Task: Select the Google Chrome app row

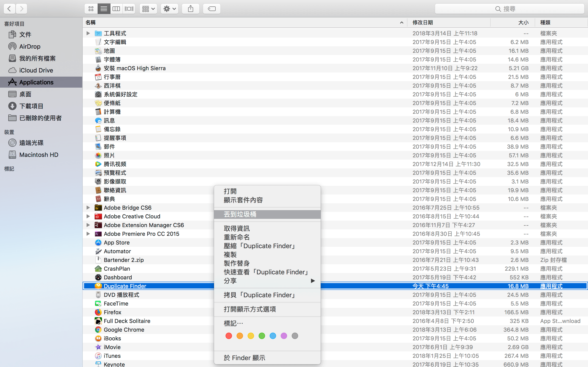Action: 124,330
